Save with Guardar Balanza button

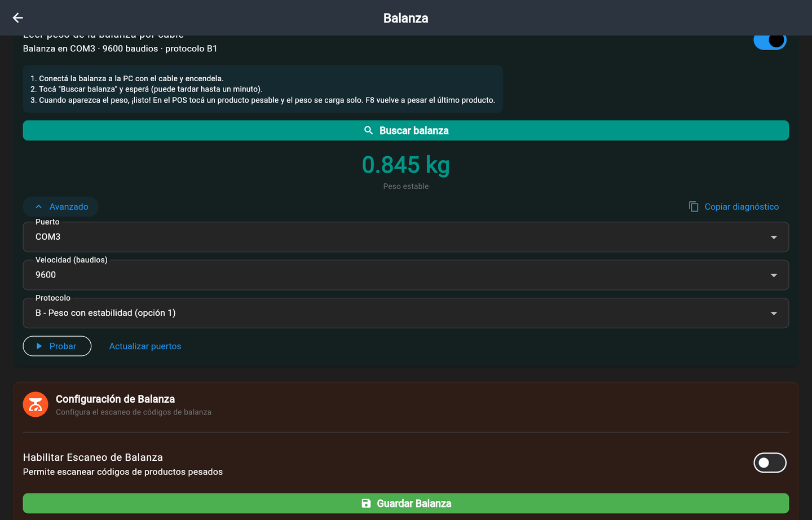click(406, 504)
